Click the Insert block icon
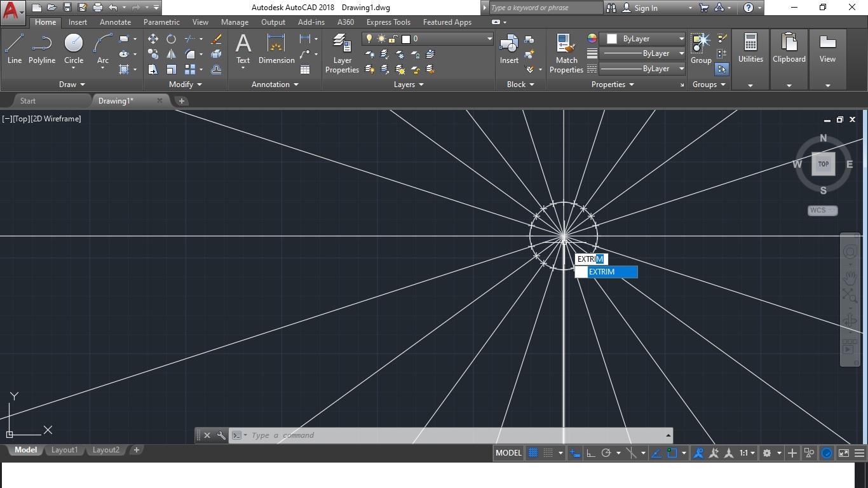868x488 pixels. (509, 49)
